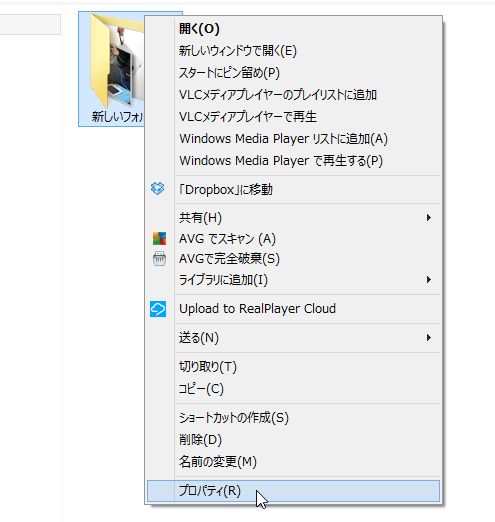Click the AVG shredder icon
Image resolution: width=495 pixels, height=522 pixels.
159,259
